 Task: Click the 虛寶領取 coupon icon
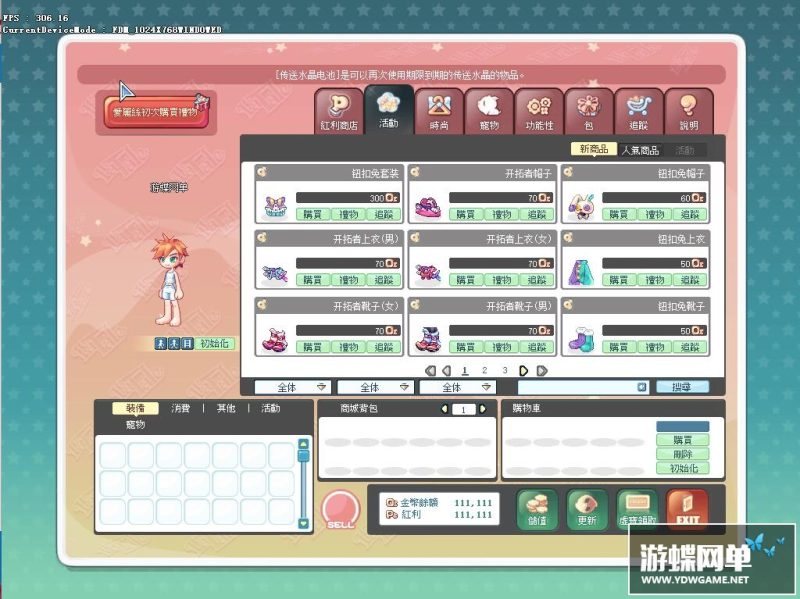[x=637, y=510]
